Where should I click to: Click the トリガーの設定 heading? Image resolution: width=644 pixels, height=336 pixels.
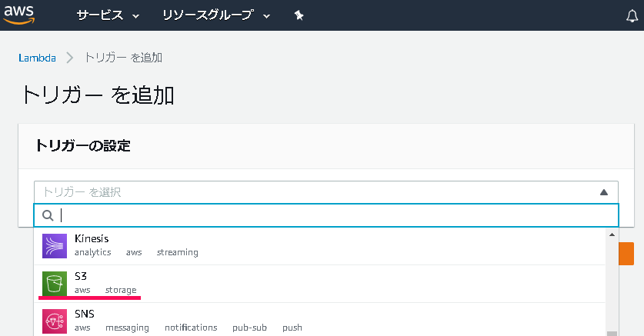pos(82,145)
